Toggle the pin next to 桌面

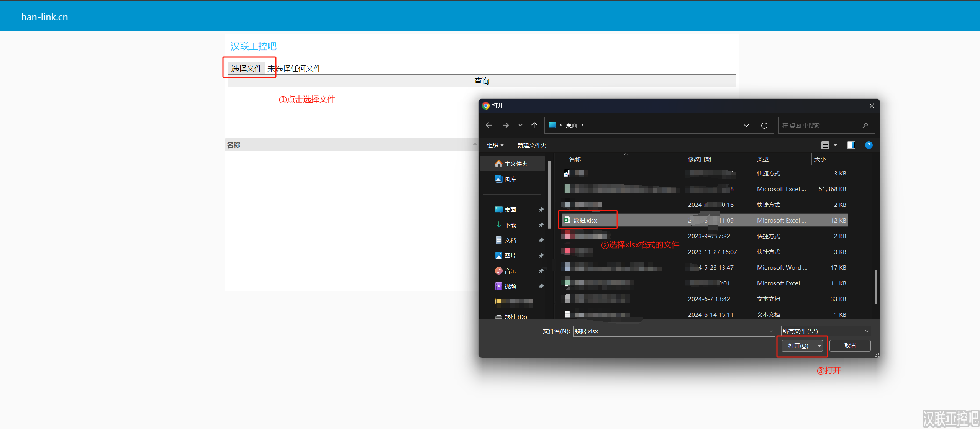541,209
